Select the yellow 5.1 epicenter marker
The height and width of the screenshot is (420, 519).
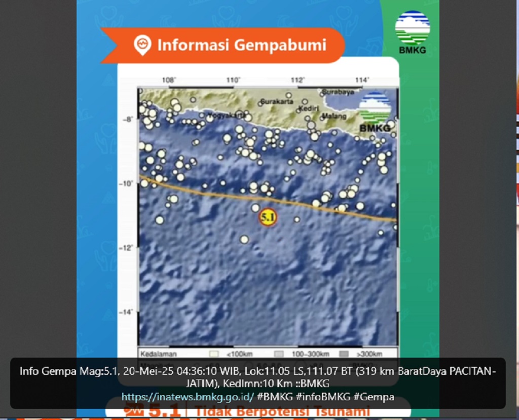tap(268, 217)
